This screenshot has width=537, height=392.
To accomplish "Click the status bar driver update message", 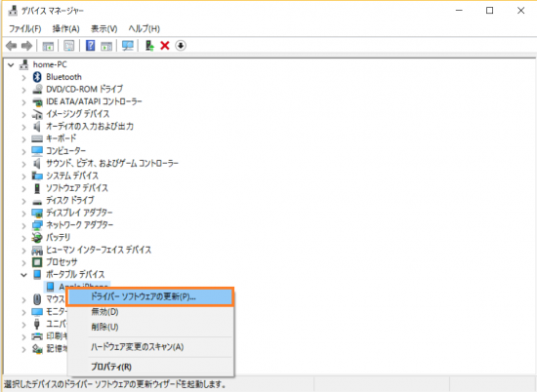I will pos(115,384).
